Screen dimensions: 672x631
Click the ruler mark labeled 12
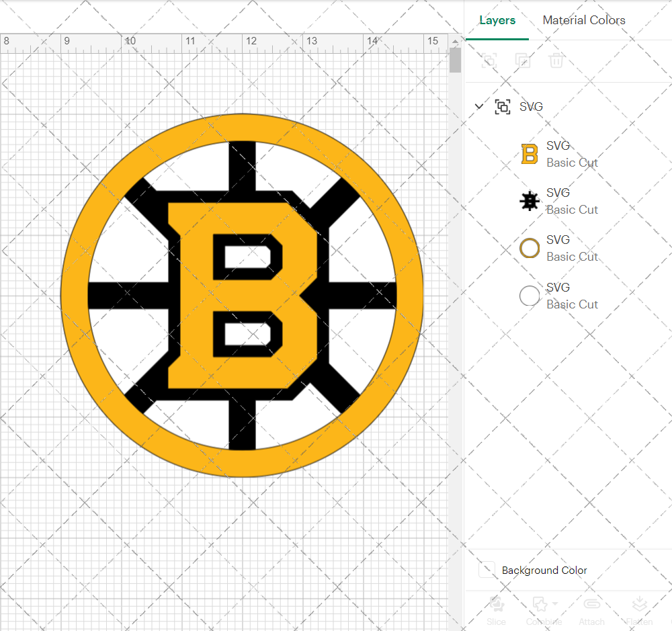(x=251, y=41)
